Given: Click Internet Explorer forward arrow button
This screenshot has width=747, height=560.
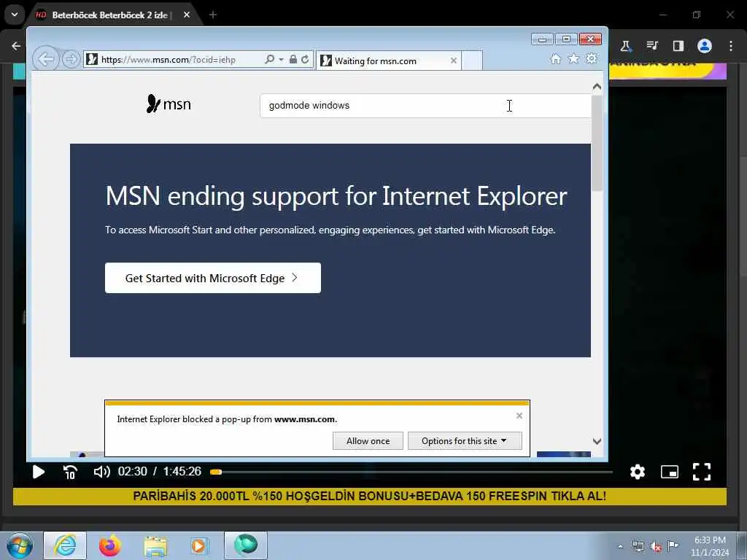Looking at the screenshot, I should point(71,60).
